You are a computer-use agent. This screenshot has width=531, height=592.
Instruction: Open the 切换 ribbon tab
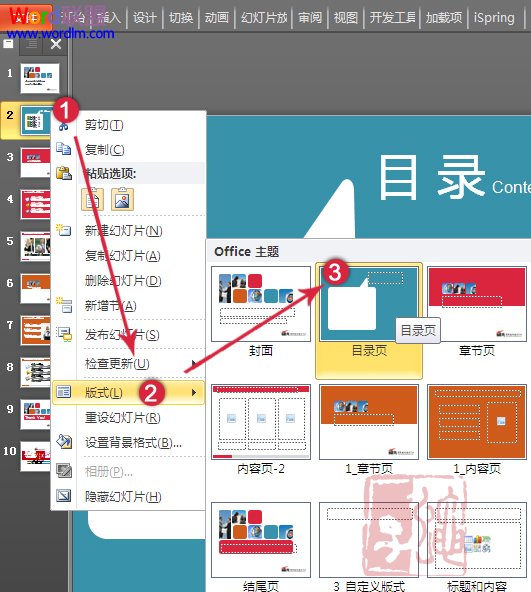pyautogui.click(x=181, y=17)
